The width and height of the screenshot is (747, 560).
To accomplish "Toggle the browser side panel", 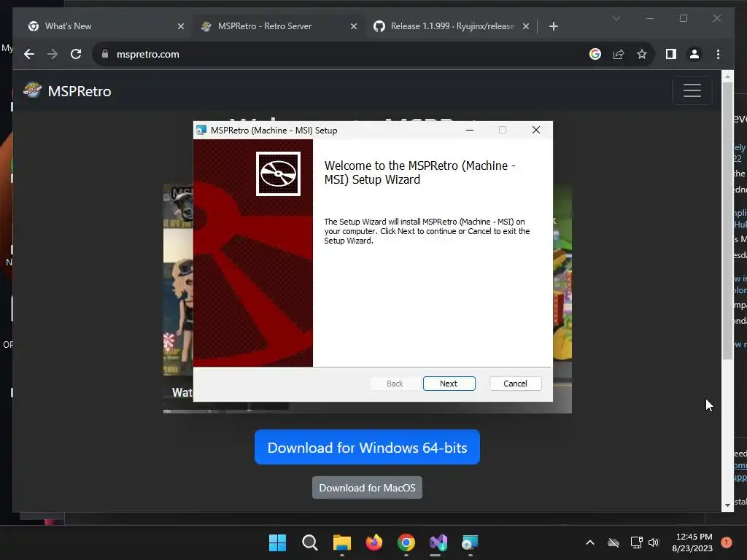I will [671, 54].
